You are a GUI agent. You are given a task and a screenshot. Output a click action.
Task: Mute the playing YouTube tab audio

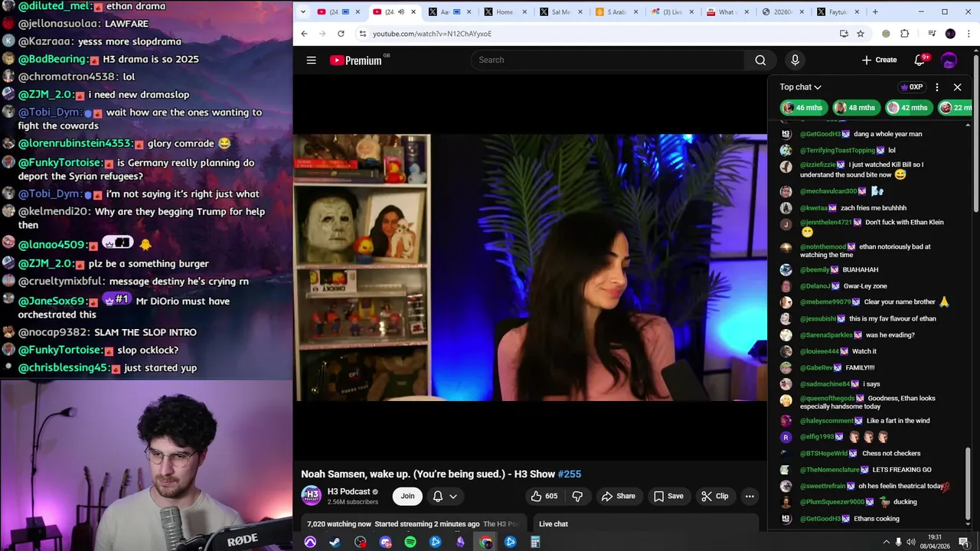400,11
